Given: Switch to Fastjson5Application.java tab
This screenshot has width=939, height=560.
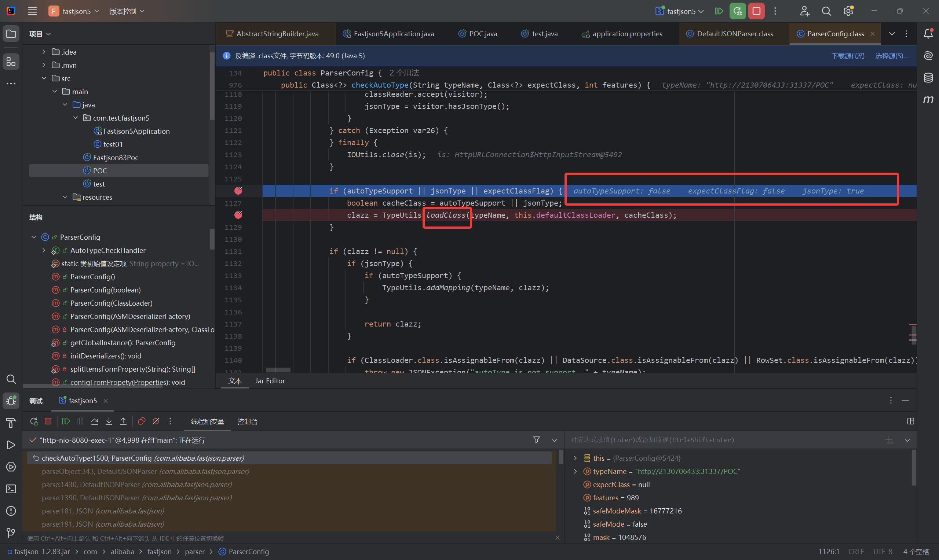Looking at the screenshot, I should coord(388,34).
